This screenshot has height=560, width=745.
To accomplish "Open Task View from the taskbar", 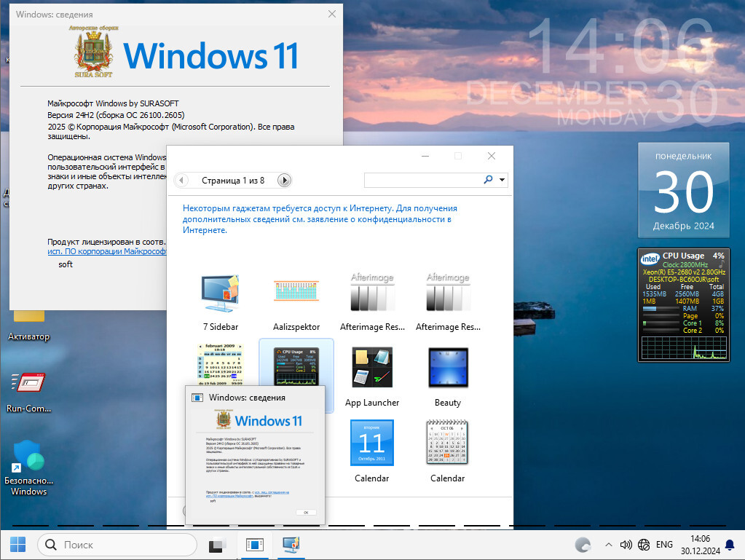I will pos(218,545).
